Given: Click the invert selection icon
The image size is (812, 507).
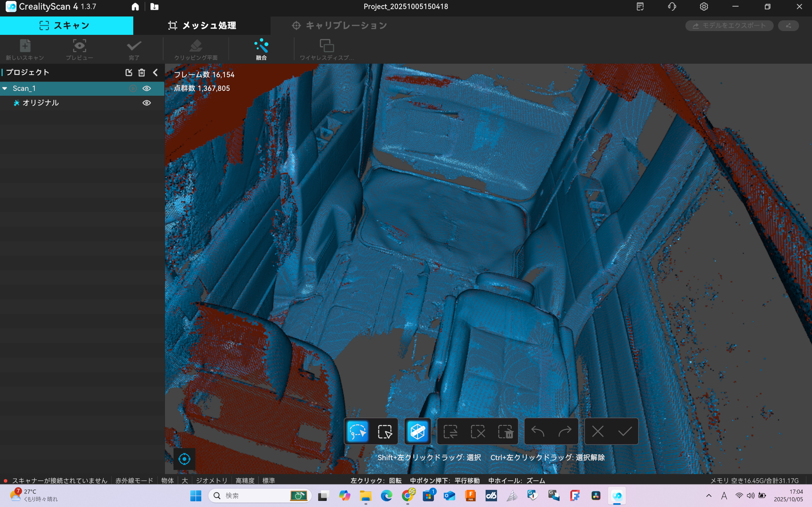Looking at the screenshot, I should (450, 431).
